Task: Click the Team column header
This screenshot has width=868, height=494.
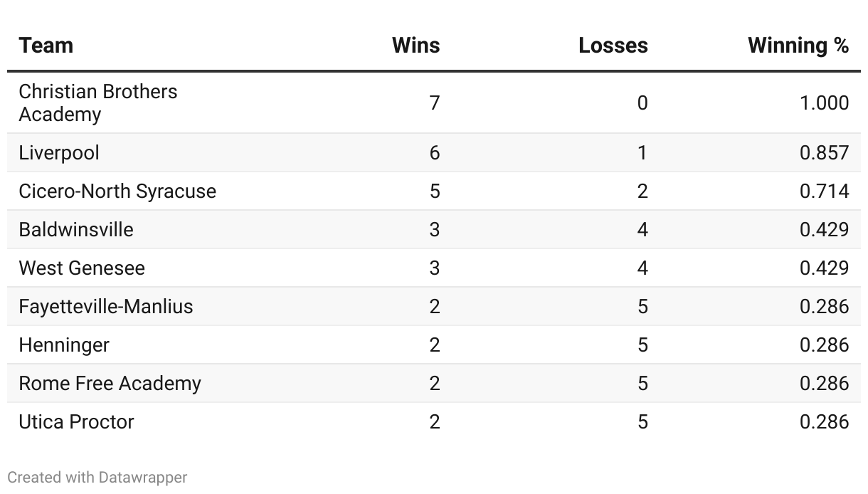Action: coord(46,46)
